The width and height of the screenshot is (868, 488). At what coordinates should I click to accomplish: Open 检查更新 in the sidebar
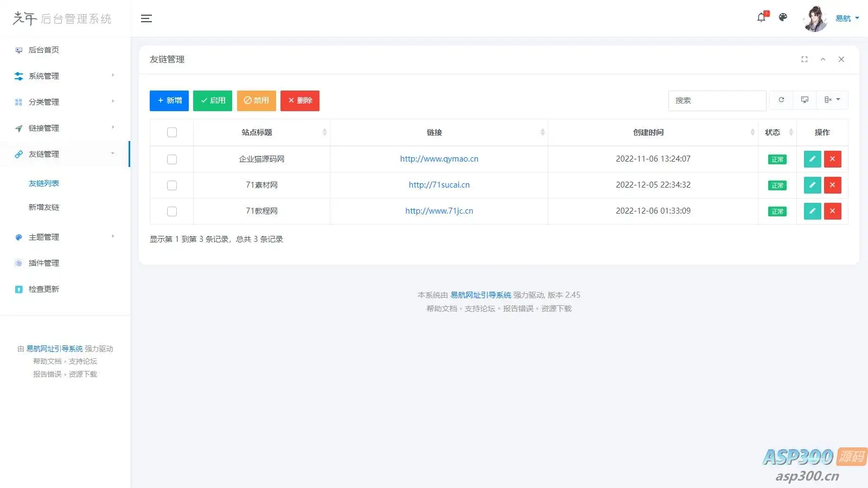[x=65, y=289]
